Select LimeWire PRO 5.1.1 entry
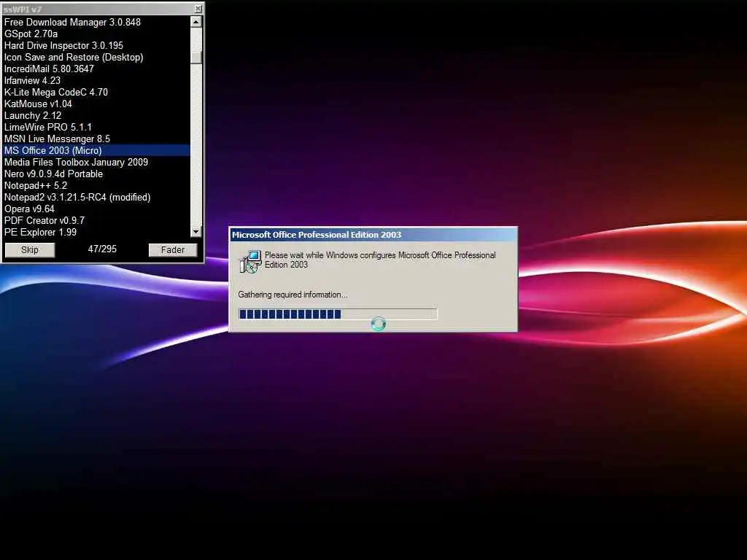This screenshot has width=747, height=560. [96, 127]
